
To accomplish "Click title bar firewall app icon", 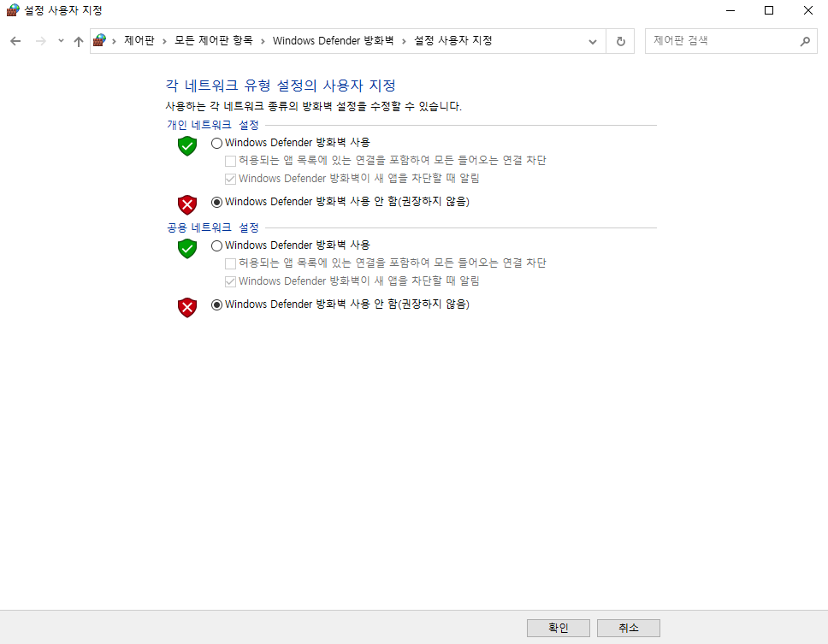I will pyautogui.click(x=13, y=10).
